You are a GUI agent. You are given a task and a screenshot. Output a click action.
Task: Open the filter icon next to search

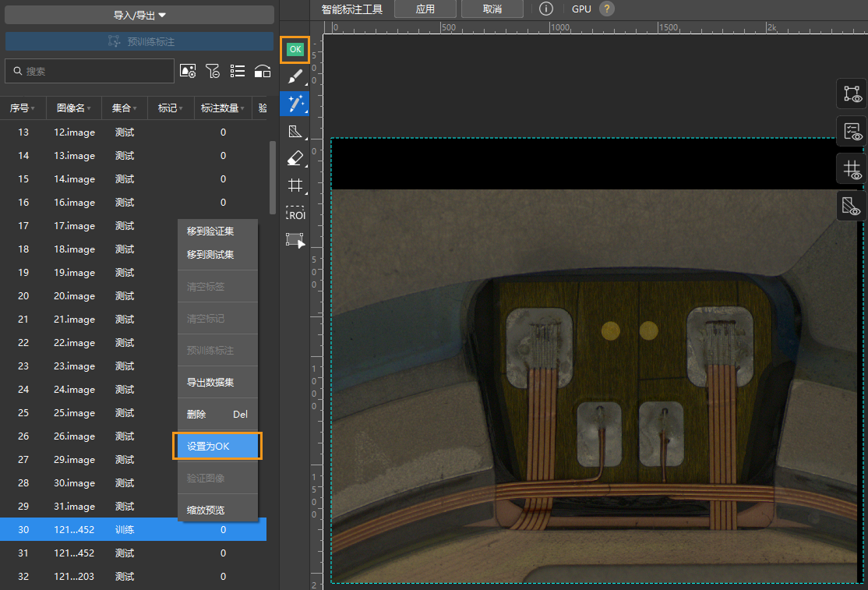click(x=213, y=71)
